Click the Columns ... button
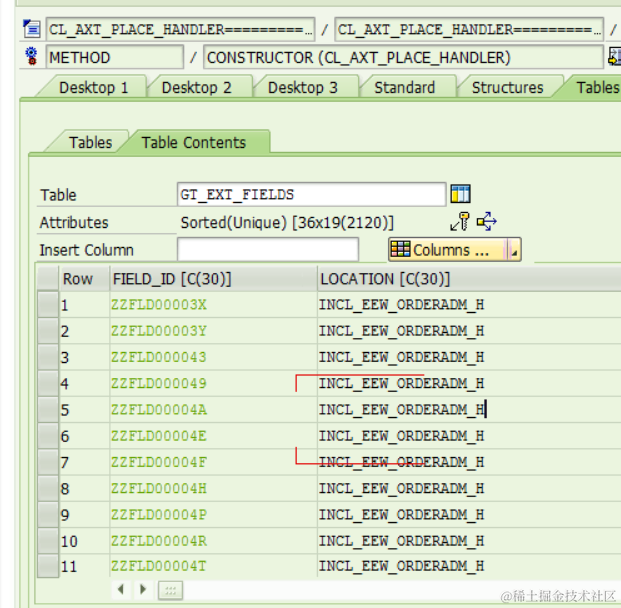Screen dimensions: 621x608 click(x=448, y=250)
